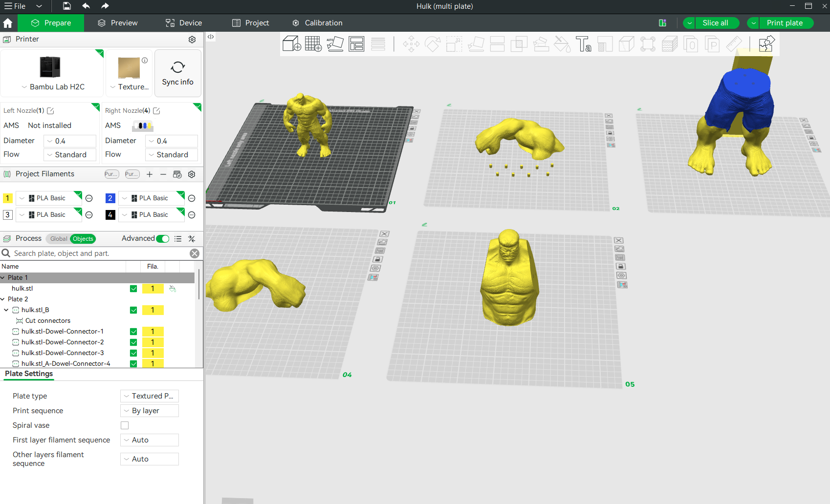Viewport: 830px width, 504px height.
Task: Click the Arrange all objects icon
Action: pyautogui.click(x=356, y=44)
